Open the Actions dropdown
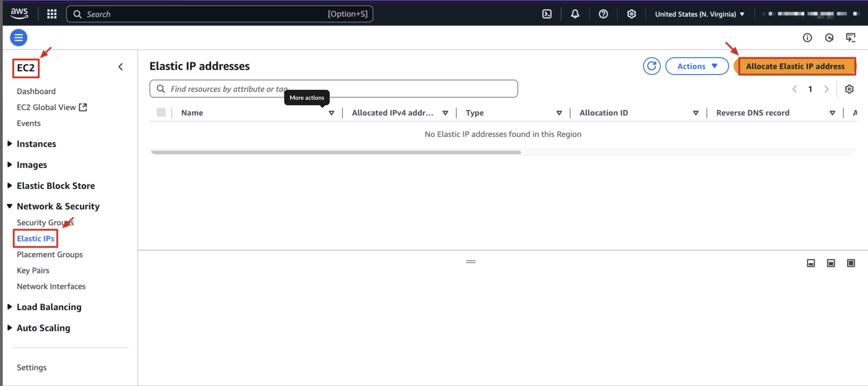The image size is (868, 386). point(697,66)
